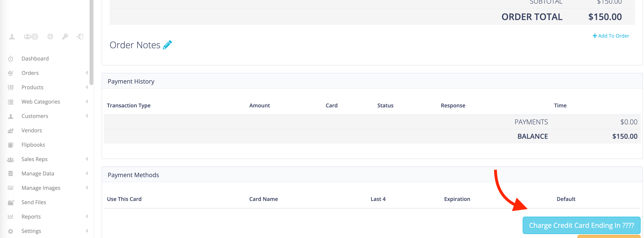Screen dimensions: 644x238
Task: Click the Web Categories list icon
Action: pyautogui.click(x=11, y=102)
